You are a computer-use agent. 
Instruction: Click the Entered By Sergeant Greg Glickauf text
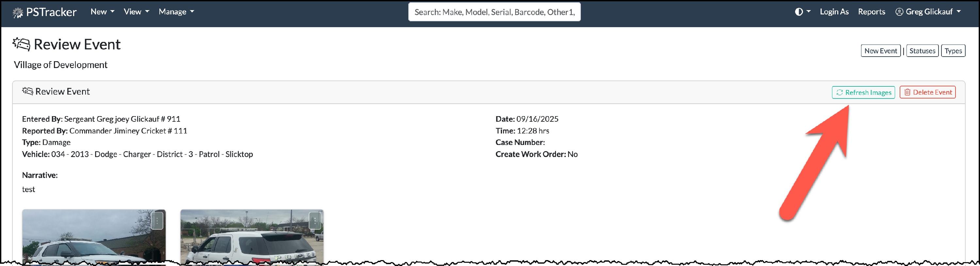pyautogui.click(x=101, y=119)
